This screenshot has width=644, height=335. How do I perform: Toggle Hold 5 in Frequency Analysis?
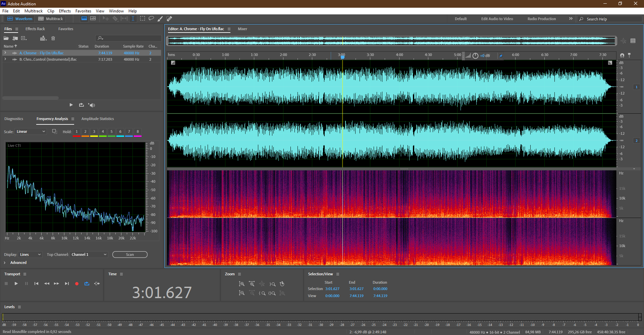(111, 132)
